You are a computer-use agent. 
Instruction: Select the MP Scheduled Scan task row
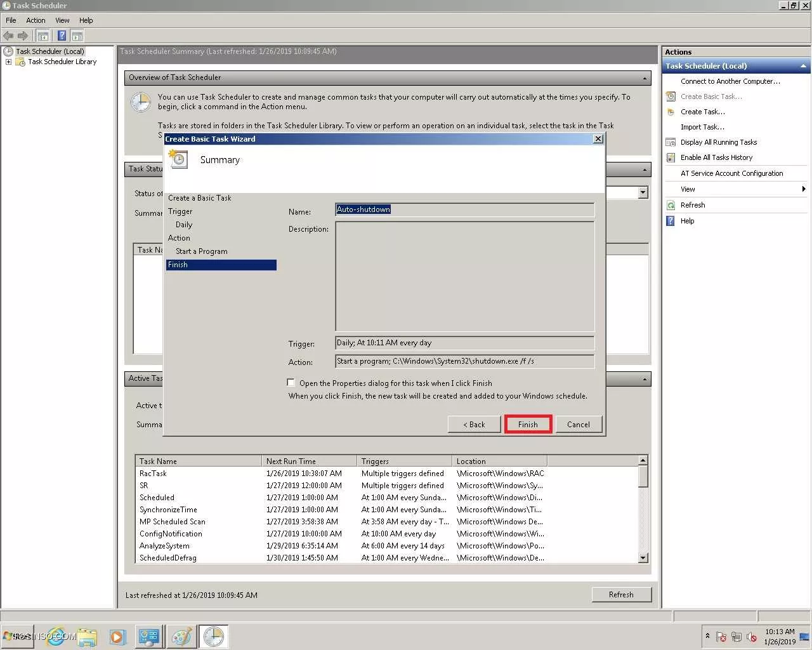pos(387,522)
